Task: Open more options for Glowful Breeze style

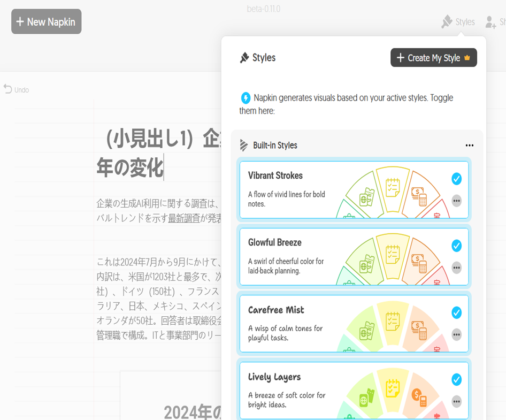Action: pyautogui.click(x=456, y=268)
